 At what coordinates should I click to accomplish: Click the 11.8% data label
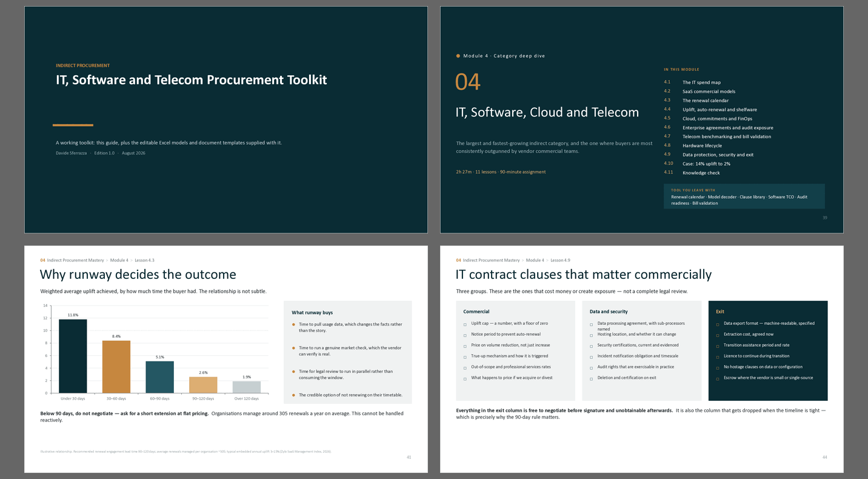pyautogui.click(x=73, y=315)
